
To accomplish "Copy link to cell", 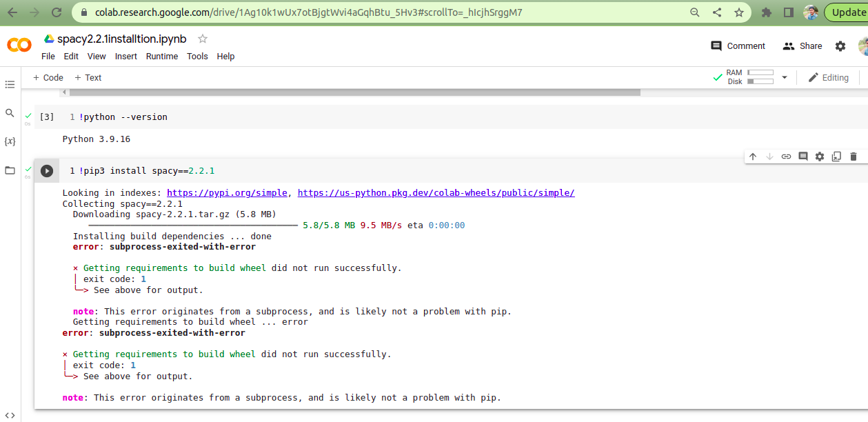I will coord(786,157).
